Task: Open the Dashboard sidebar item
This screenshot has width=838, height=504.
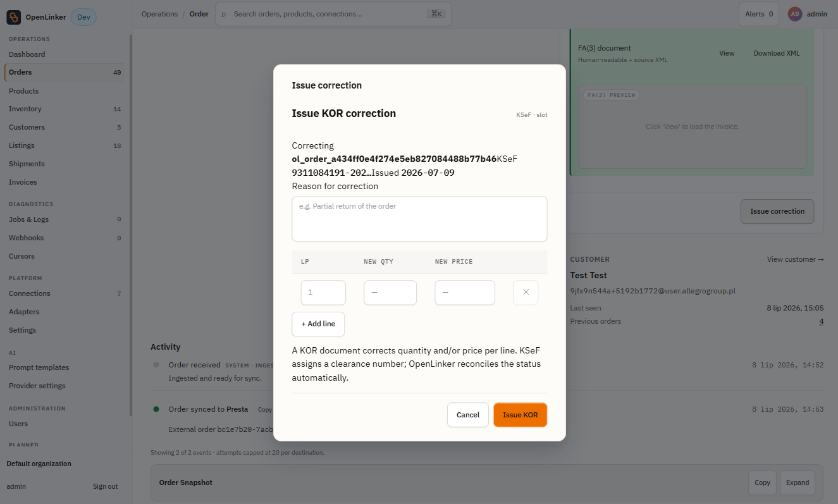Action: pos(65,54)
